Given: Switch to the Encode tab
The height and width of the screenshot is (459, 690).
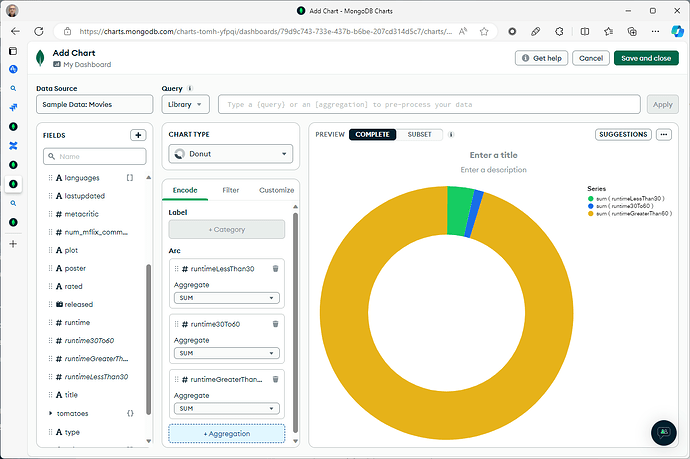Looking at the screenshot, I should click(x=185, y=190).
